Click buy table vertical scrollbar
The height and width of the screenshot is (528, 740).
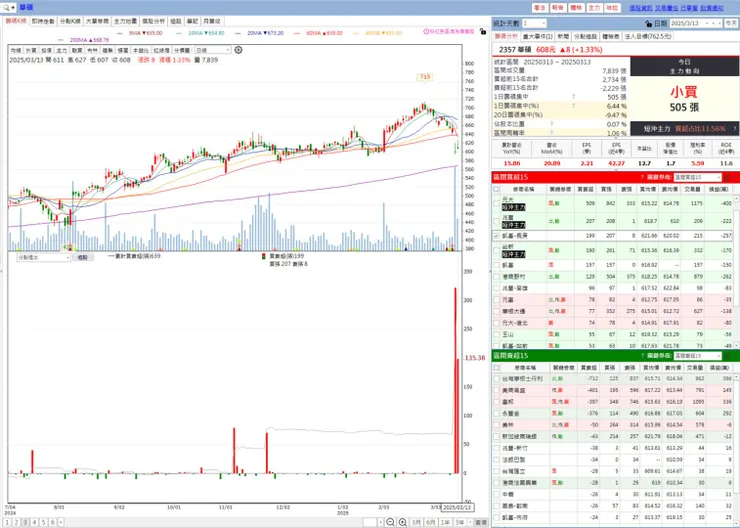[736, 271]
